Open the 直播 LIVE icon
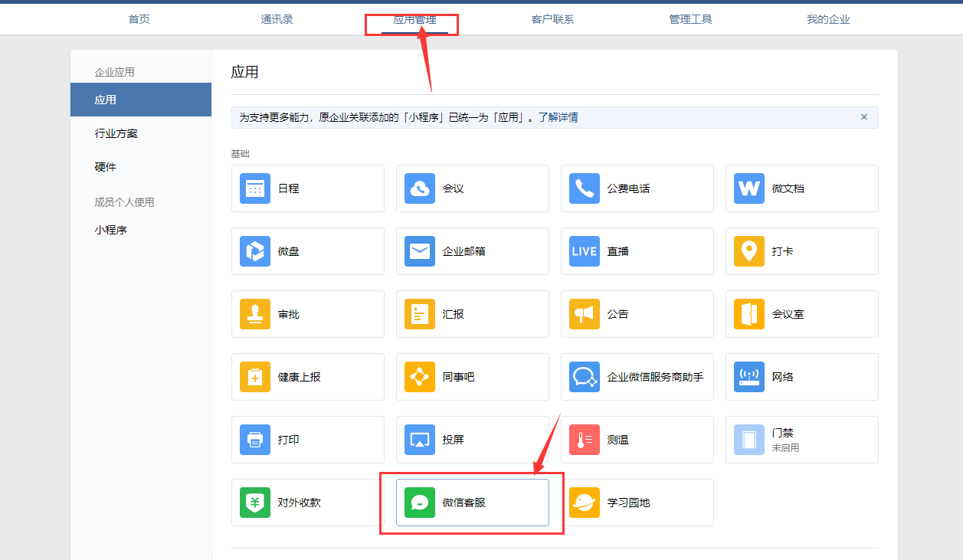The height and width of the screenshot is (560, 963). pyautogui.click(x=585, y=251)
